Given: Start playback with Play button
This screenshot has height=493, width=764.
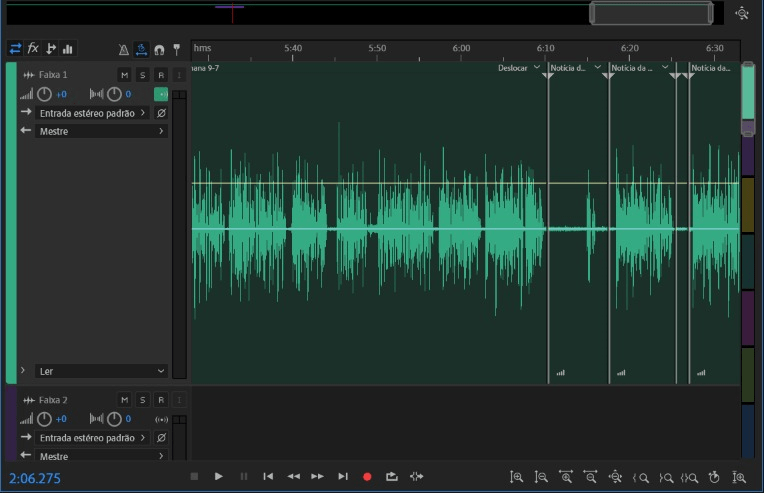Looking at the screenshot, I should click(219, 476).
